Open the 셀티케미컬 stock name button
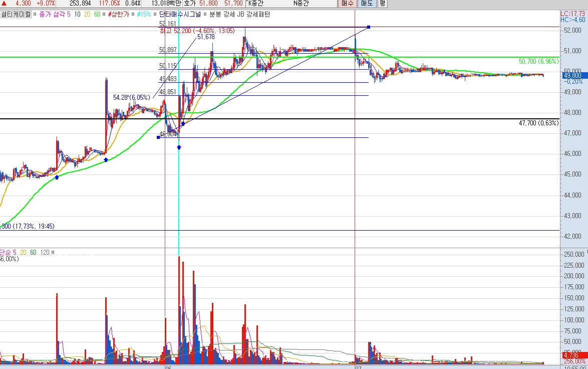Screen dimensions: 588x369 coord(16,14)
